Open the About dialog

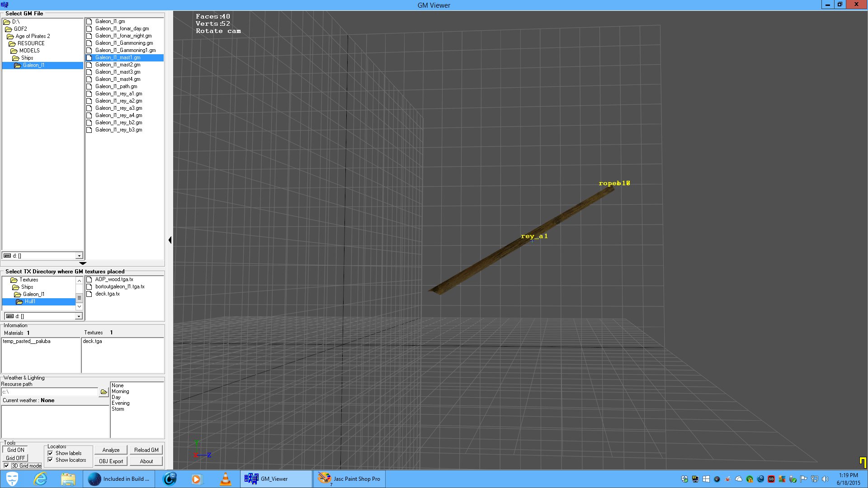(146, 461)
